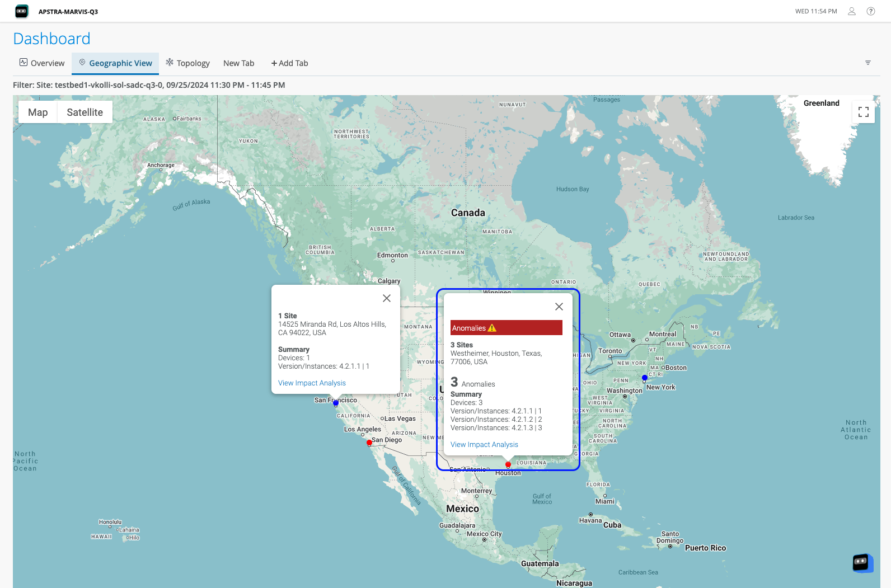Switch to the Overview tab
891x588 pixels.
[42, 63]
